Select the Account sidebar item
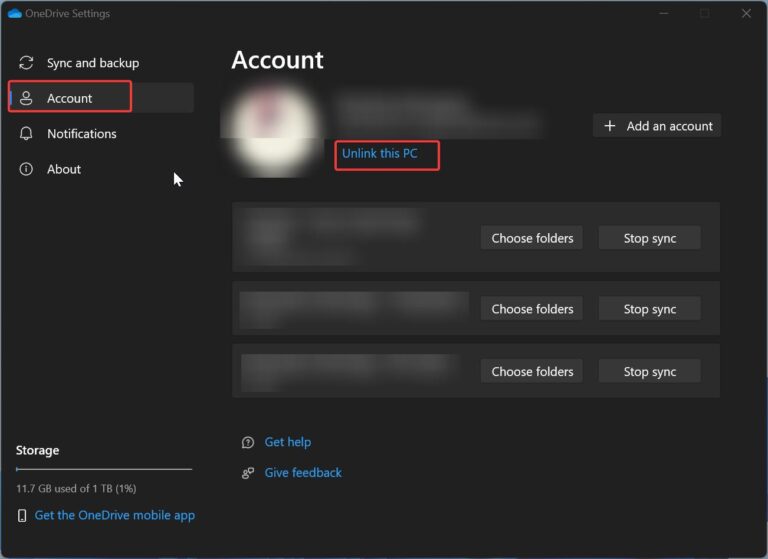 (101, 98)
